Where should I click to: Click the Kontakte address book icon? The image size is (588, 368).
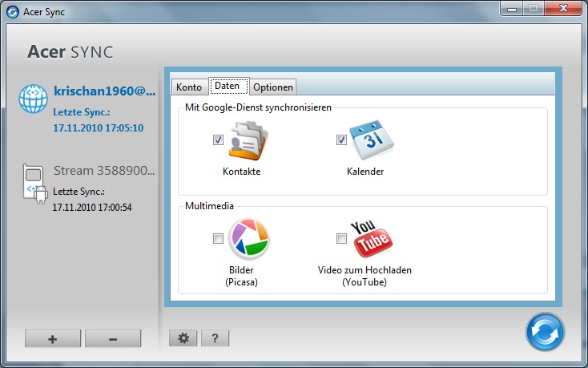coord(248,140)
